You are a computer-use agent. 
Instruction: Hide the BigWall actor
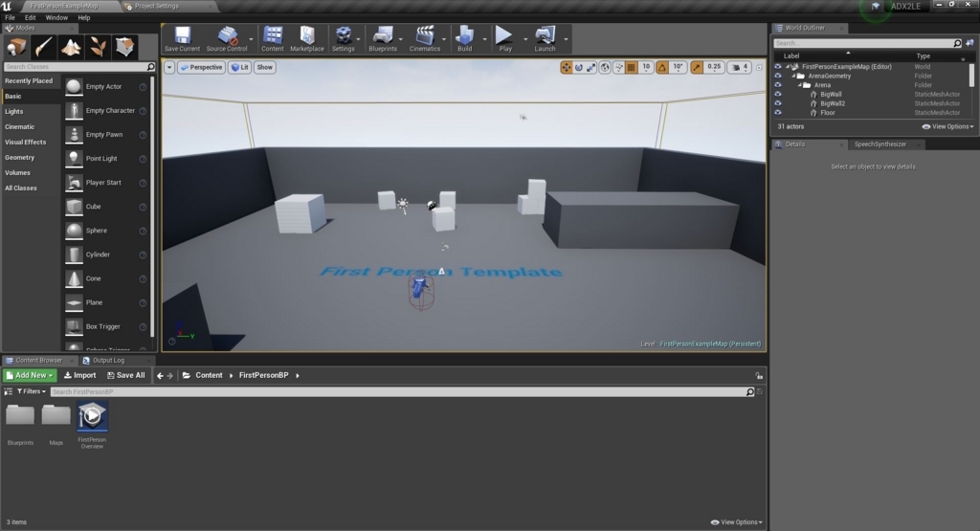coord(778,95)
